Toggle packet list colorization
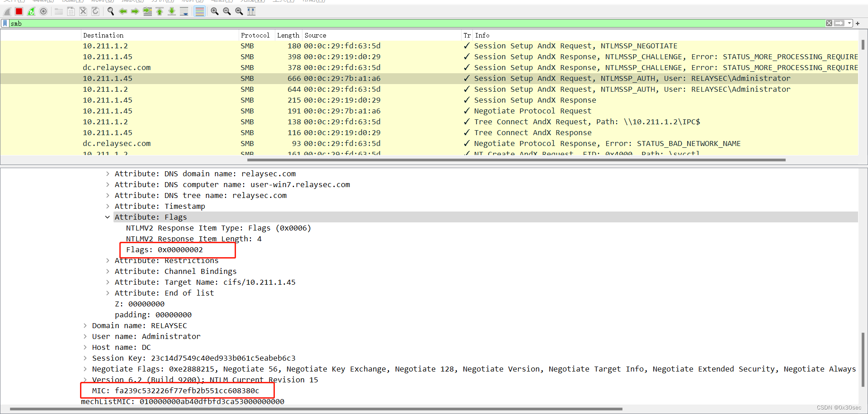This screenshot has height=414, width=868. coord(199,11)
